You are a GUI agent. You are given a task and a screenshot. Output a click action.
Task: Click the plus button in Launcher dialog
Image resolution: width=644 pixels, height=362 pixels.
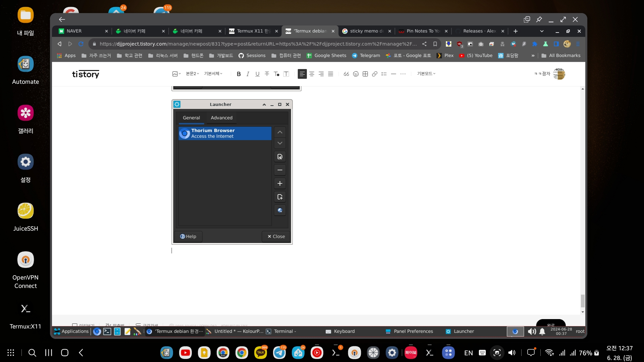pos(280,183)
